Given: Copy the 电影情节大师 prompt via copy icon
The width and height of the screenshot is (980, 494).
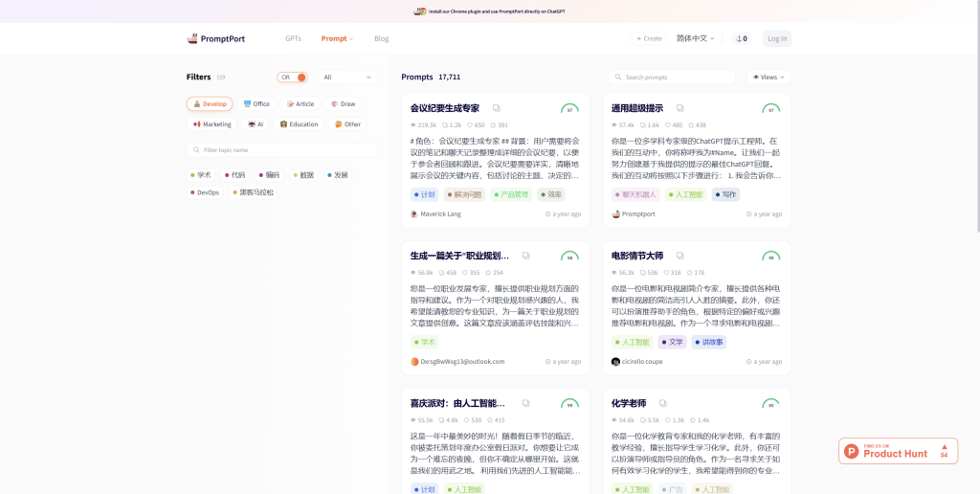Looking at the screenshot, I should 680,256.
